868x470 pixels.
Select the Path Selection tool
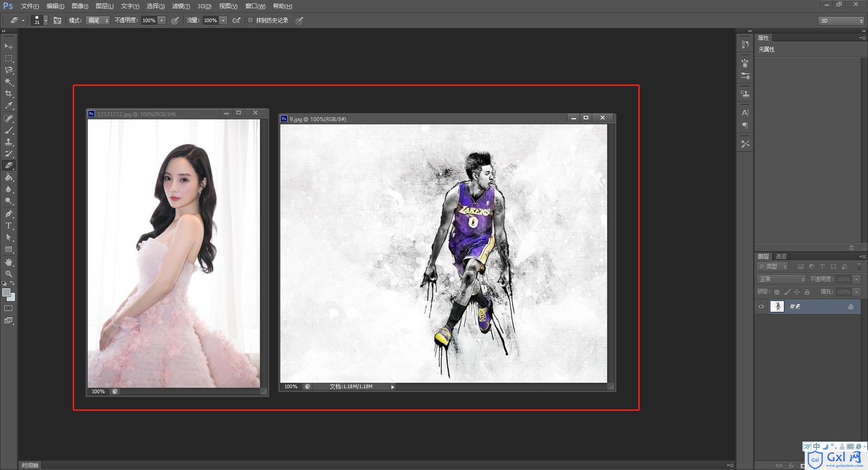[x=9, y=237]
